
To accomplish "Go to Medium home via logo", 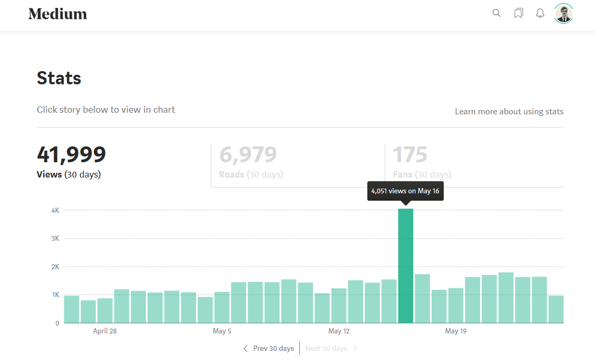I will pos(57,14).
